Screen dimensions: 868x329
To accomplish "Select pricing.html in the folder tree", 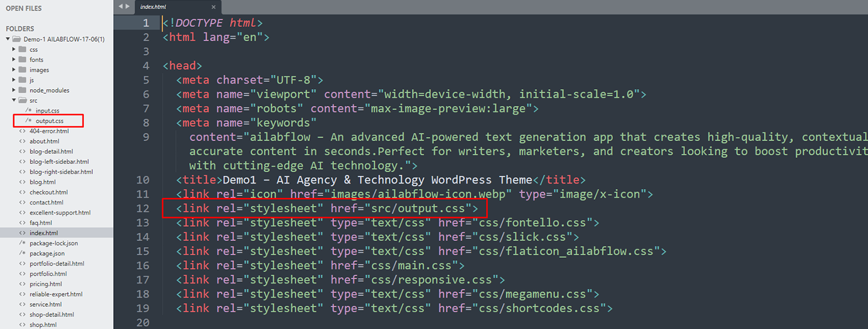I will point(45,284).
